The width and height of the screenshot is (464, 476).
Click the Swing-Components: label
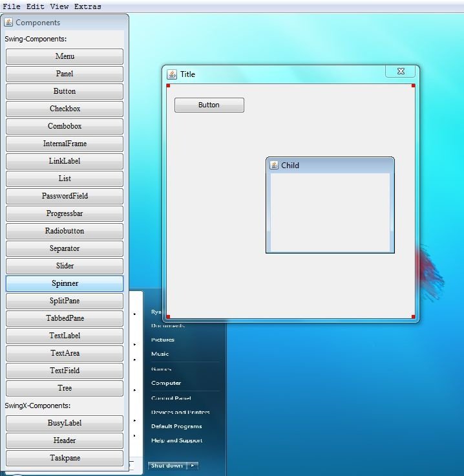(36, 39)
